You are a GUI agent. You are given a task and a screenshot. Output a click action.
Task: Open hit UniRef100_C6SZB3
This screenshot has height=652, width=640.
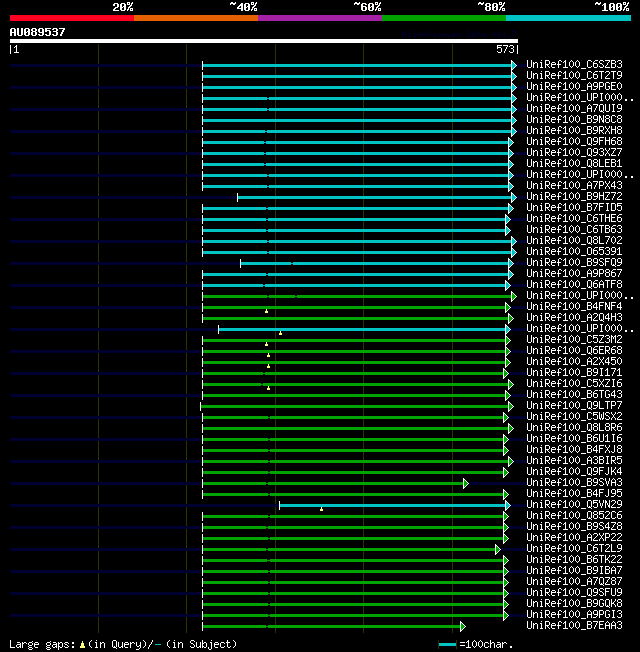click(574, 64)
